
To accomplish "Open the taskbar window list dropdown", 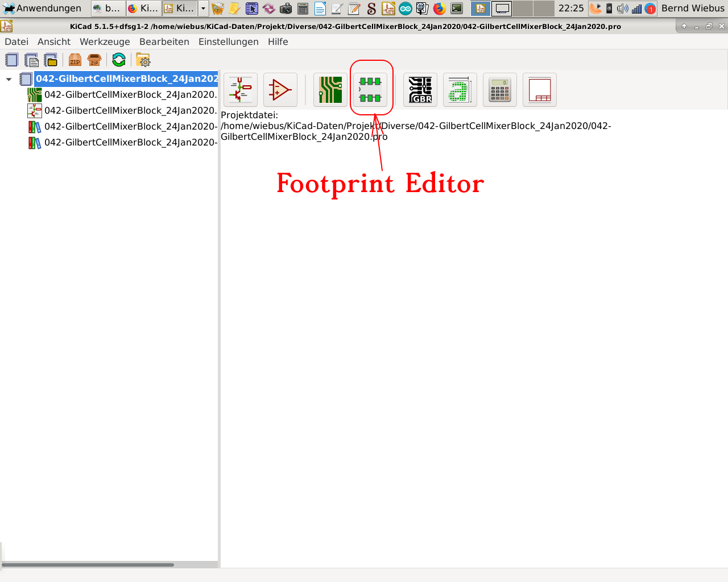I will (203, 8).
